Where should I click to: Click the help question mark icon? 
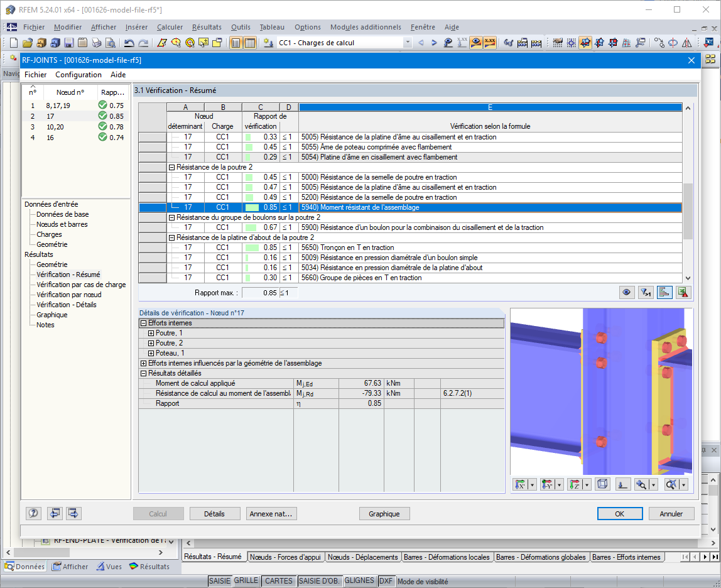coord(33,513)
